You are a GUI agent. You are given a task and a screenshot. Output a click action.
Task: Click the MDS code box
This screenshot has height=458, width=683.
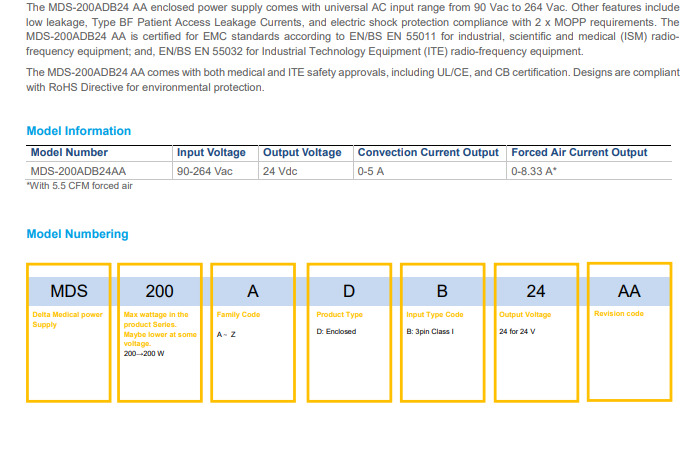pyautogui.click(x=69, y=292)
